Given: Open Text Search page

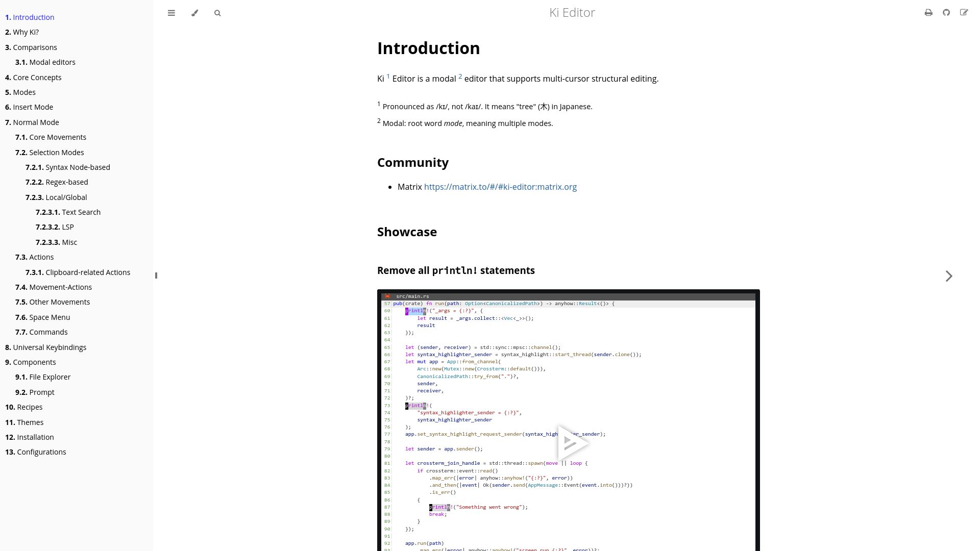Looking at the screenshot, I should pyautogui.click(x=68, y=212).
